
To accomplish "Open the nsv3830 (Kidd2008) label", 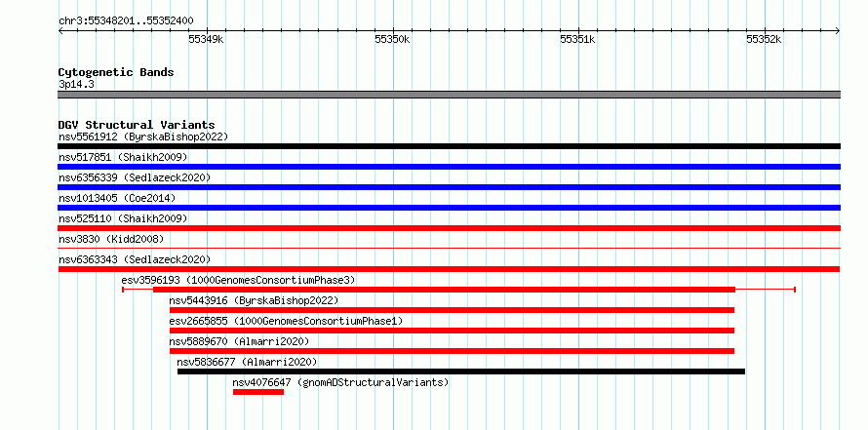I will pos(111,239).
